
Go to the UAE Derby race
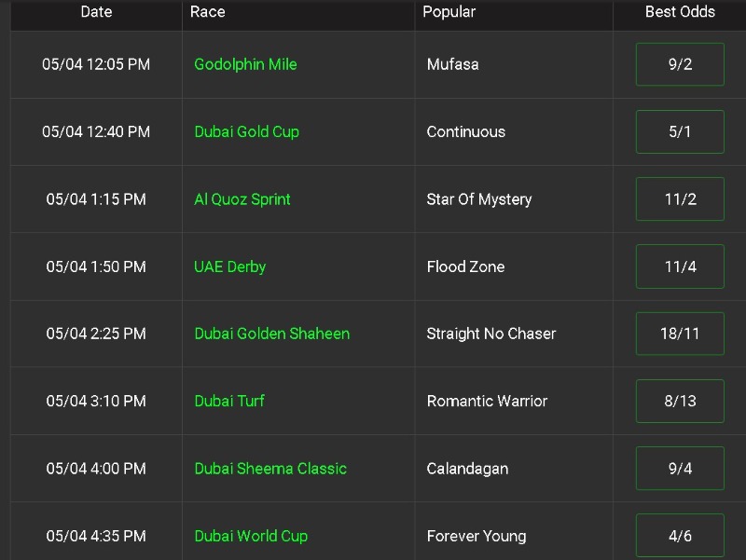pos(229,266)
